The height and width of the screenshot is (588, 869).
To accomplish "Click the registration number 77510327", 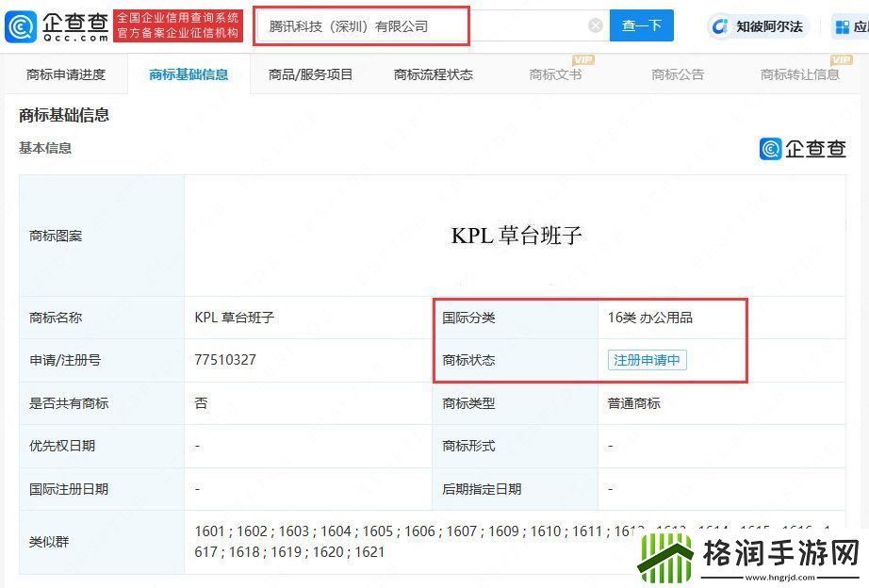I will [x=225, y=360].
